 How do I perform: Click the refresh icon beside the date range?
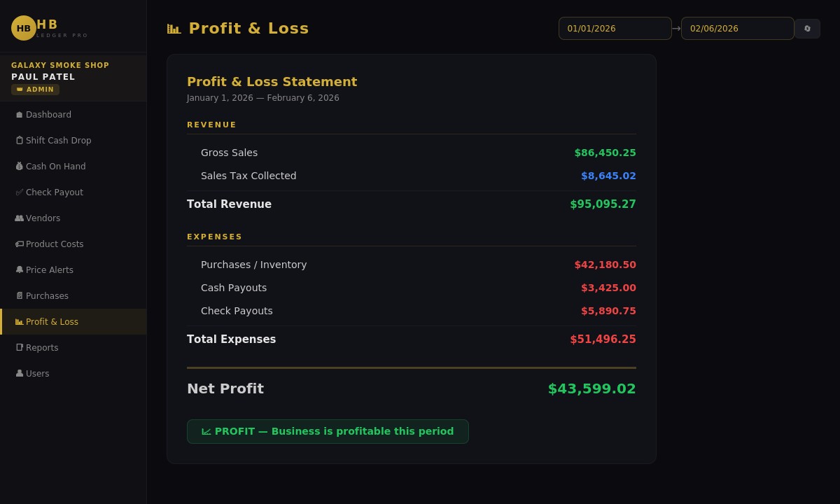tap(807, 29)
